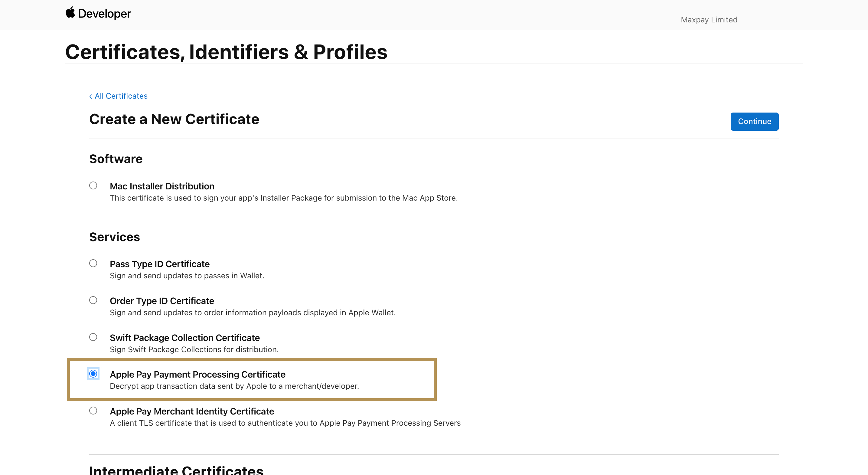This screenshot has width=868, height=475.
Task: Click Order Type ID Certificate label
Action: 162,301
